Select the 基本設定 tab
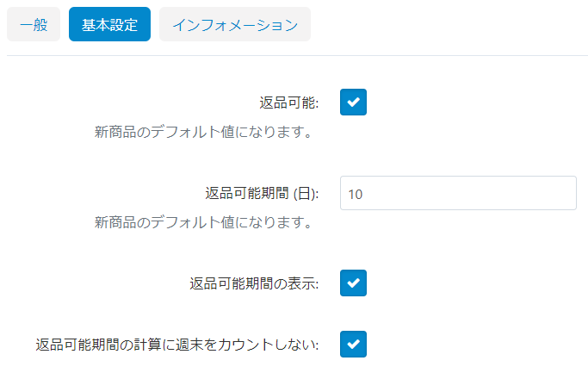588x373 pixels. click(109, 25)
